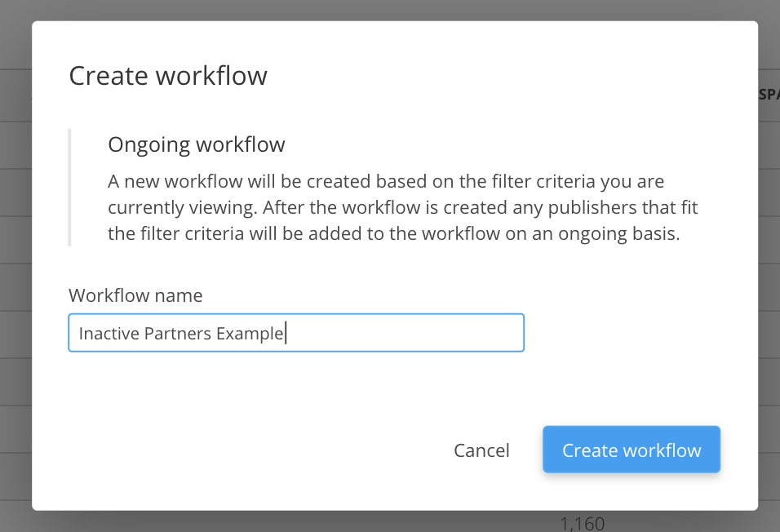Click the description line starting "currently viewing"
Screen dimensions: 780x532
(x=402, y=207)
